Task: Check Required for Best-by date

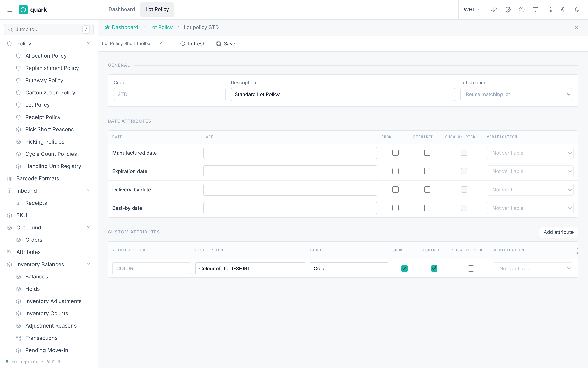Action: coord(427,208)
